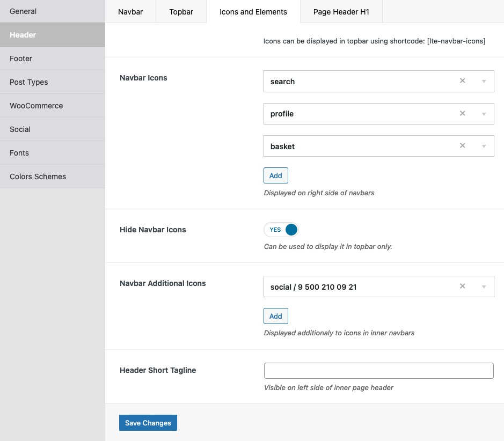
Task: Clear the profile navbar icon selection
Action: (462, 113)
